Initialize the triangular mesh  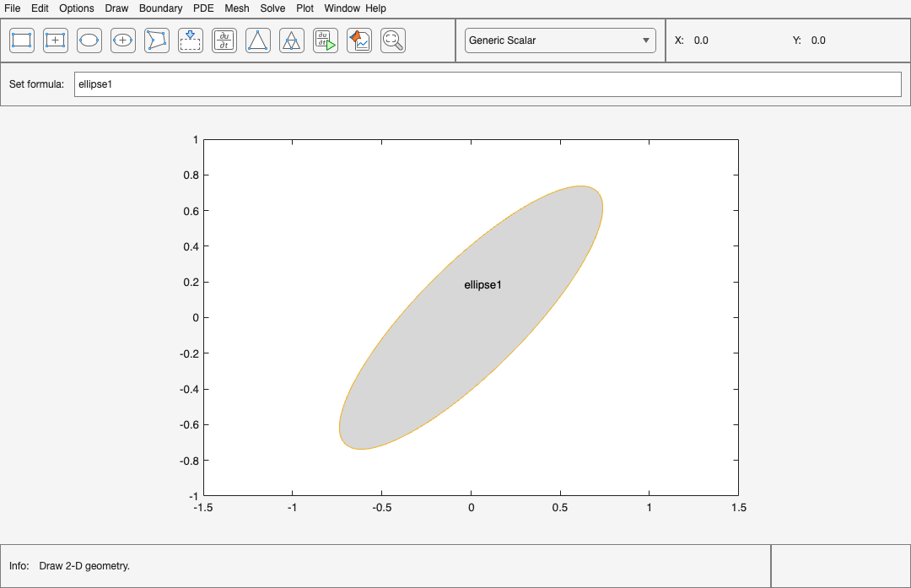point(257,40)
